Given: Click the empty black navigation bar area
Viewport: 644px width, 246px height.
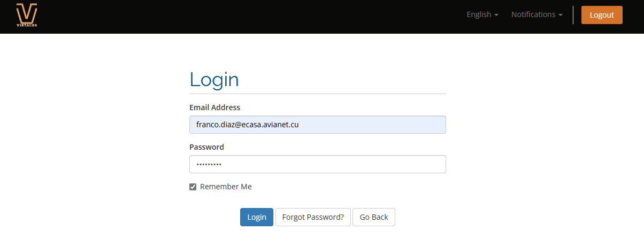Looking at the screenshot, I should (x=241, y=16).
